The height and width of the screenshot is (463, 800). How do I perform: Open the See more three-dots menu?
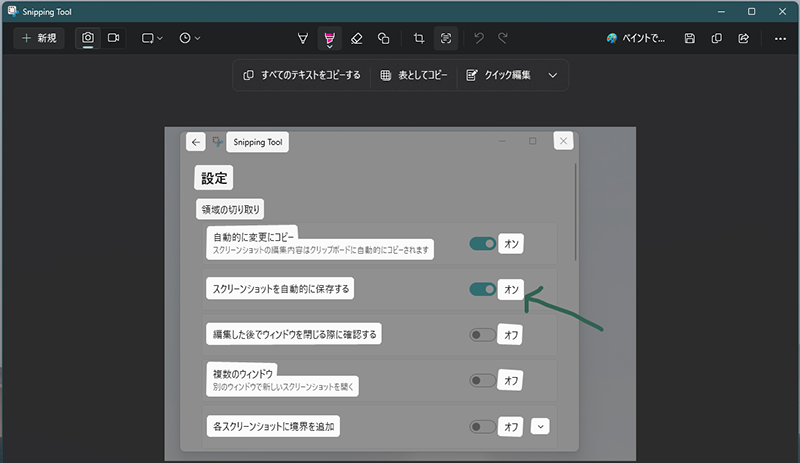point(780,38)
